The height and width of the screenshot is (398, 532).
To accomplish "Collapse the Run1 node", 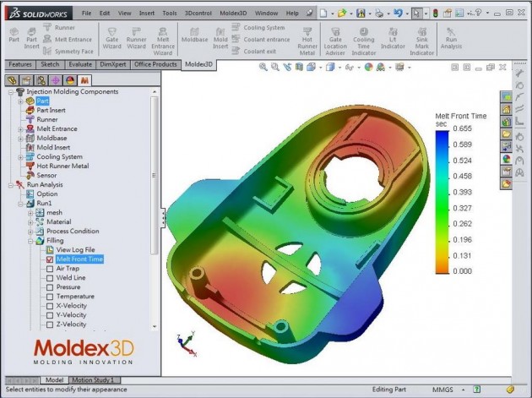I will point(20,204).
